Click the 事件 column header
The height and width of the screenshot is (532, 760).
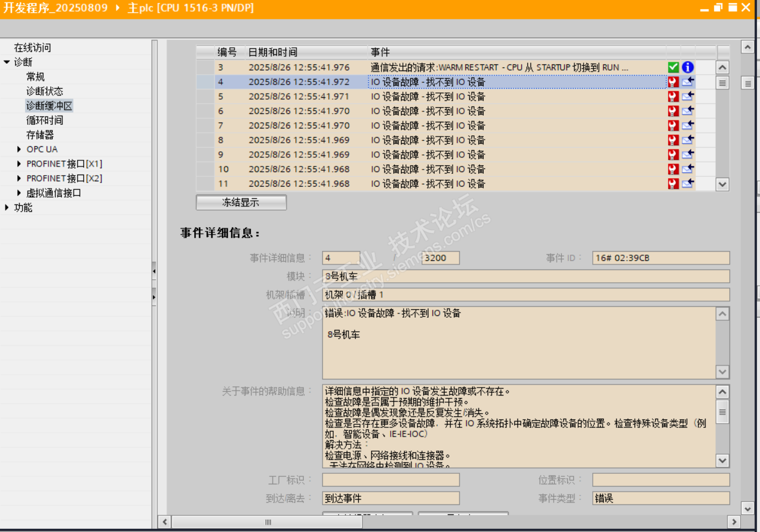(x=517, y=52)
